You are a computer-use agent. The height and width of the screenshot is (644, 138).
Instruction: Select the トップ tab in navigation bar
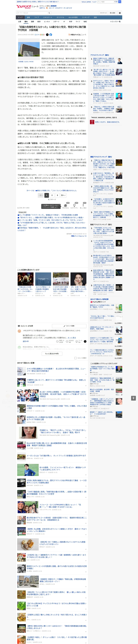tap(20, 17)
